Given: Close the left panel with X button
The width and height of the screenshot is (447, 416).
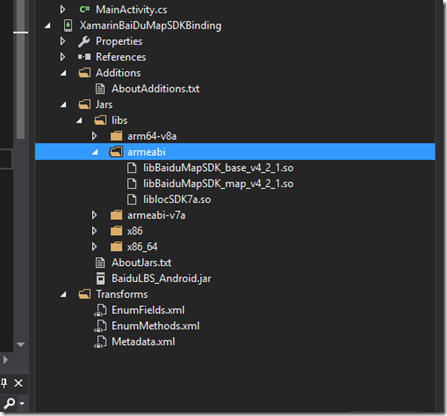Looking at the screenshot, I should coord(18,383).
